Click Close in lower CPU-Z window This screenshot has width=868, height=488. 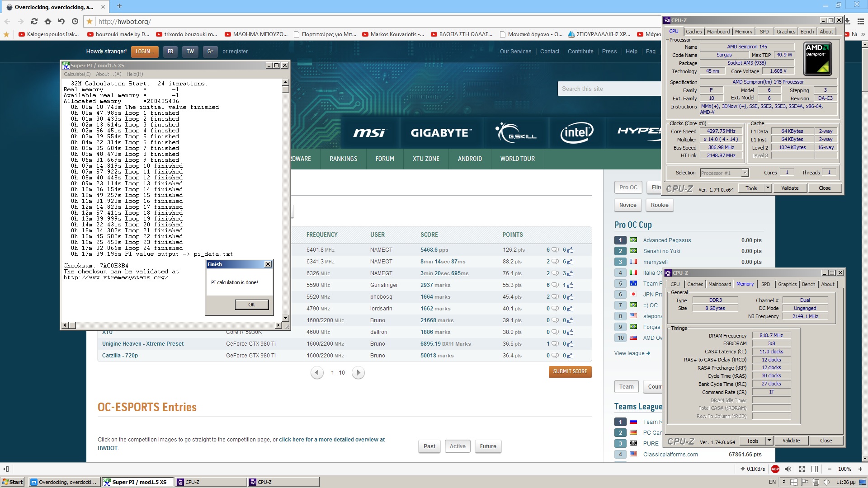pyautogui.click(x=826, y=441)
